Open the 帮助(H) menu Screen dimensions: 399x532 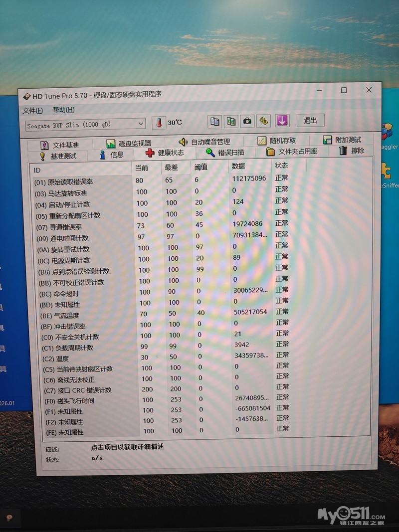tap(63, 110)
